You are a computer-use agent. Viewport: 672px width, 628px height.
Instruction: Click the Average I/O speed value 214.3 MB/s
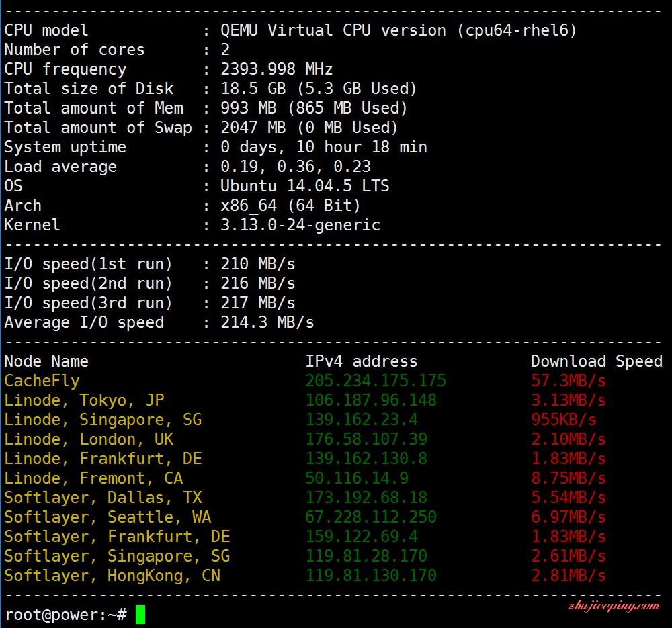click(267, 322)
